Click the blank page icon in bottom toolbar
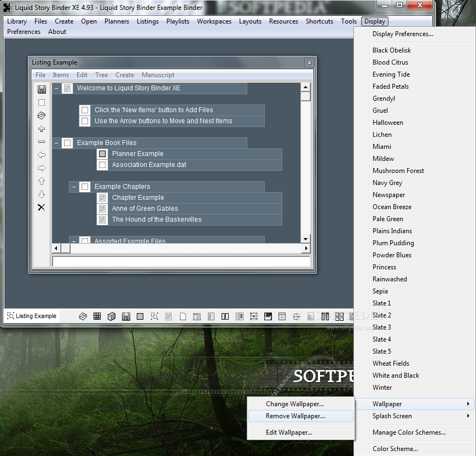Viewport: 476px width, 456px height. click(x=183, y=316)
